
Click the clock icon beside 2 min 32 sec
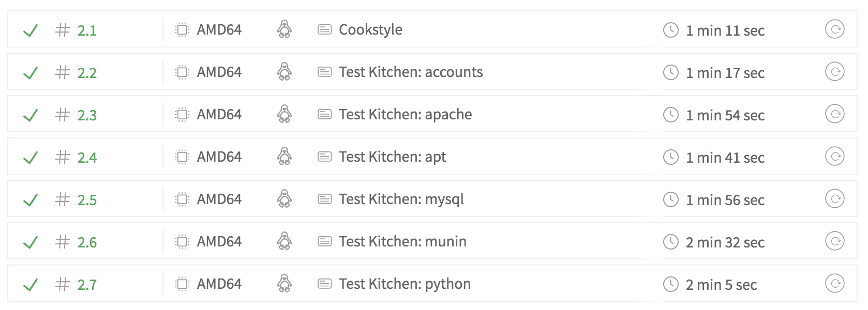pyautogui.click(x=670, y=241)
